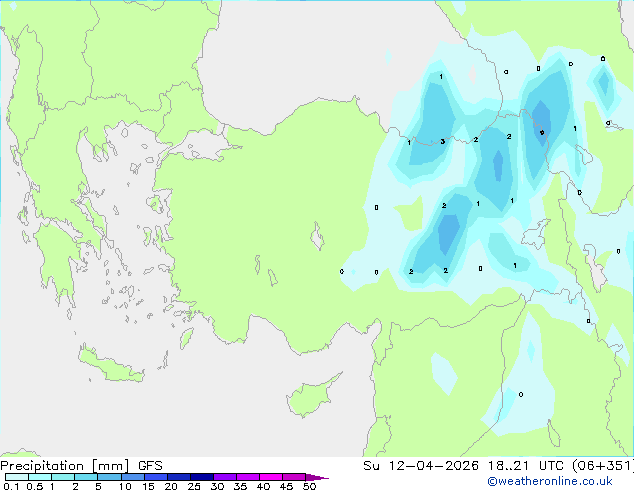
Task: Click the legend scale label "30"
Action: tap(217, 486)
